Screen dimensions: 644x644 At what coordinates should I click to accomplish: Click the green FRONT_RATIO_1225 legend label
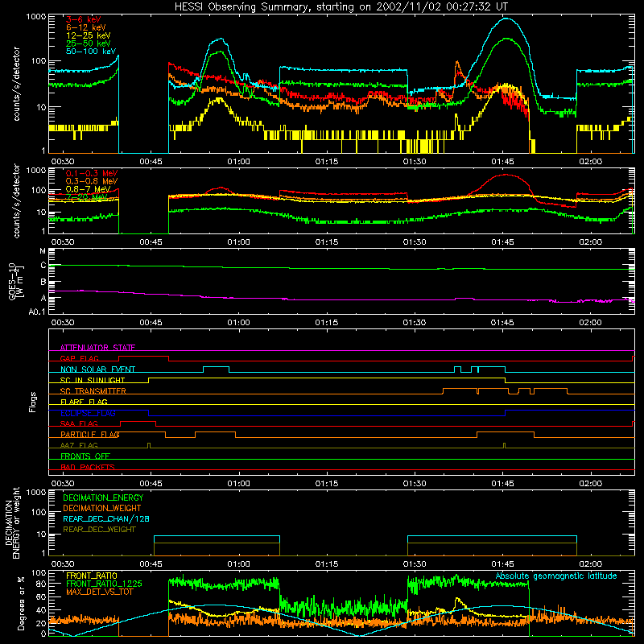coord(104,584)
